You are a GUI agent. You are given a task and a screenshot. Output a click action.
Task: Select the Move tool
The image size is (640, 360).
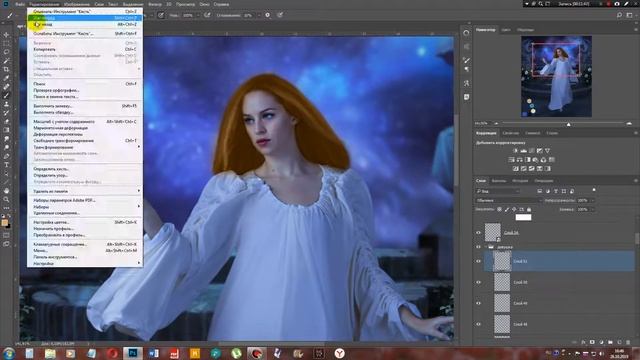click(7, 35)
